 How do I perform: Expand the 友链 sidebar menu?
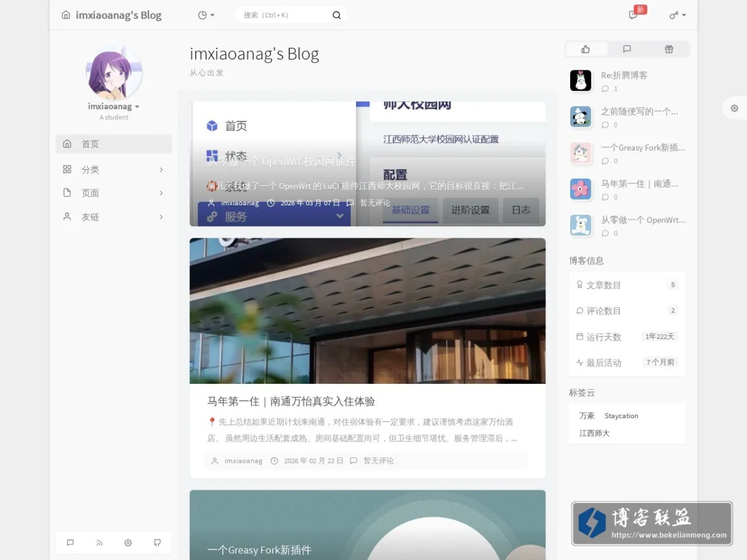(114, 217)
